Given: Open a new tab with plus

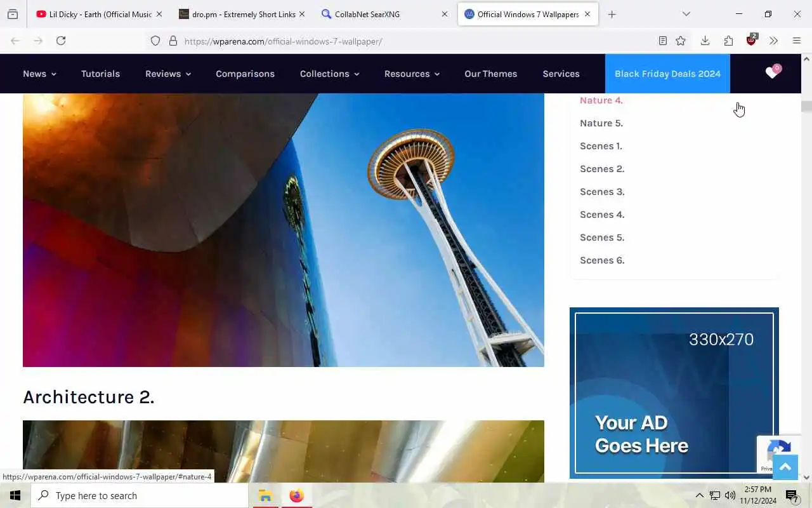Looking at the screenshot, I should pyautogui.click(x=612, y=14).
